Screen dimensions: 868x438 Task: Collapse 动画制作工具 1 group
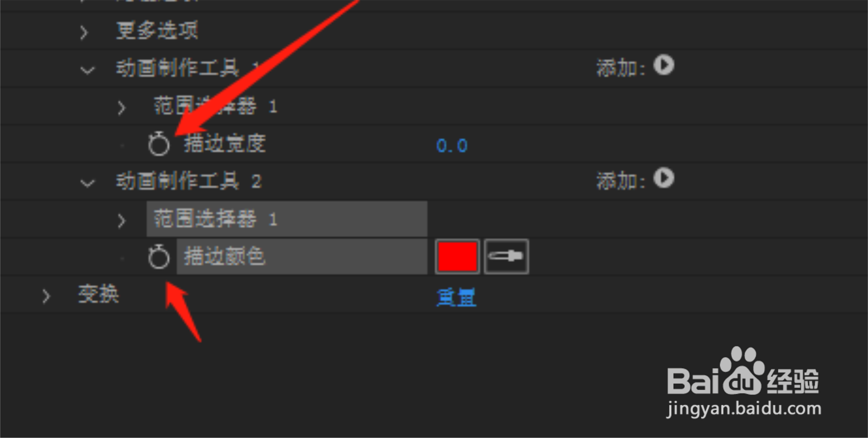point(88,70)
